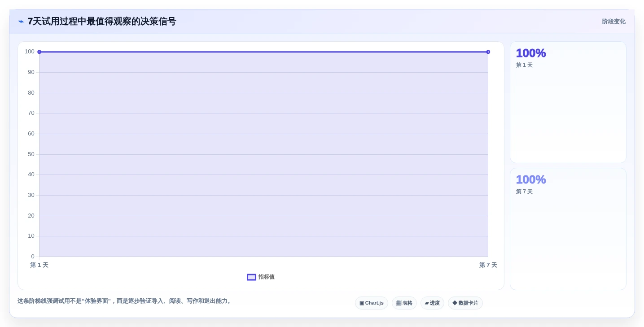
Task: Click the 指标值 legend color box
Action: (x=251, y=277)
